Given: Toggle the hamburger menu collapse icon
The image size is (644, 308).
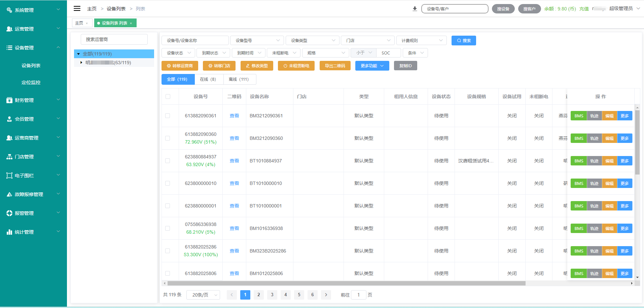Looking at the screenshot, I should [x=77, y=8].
